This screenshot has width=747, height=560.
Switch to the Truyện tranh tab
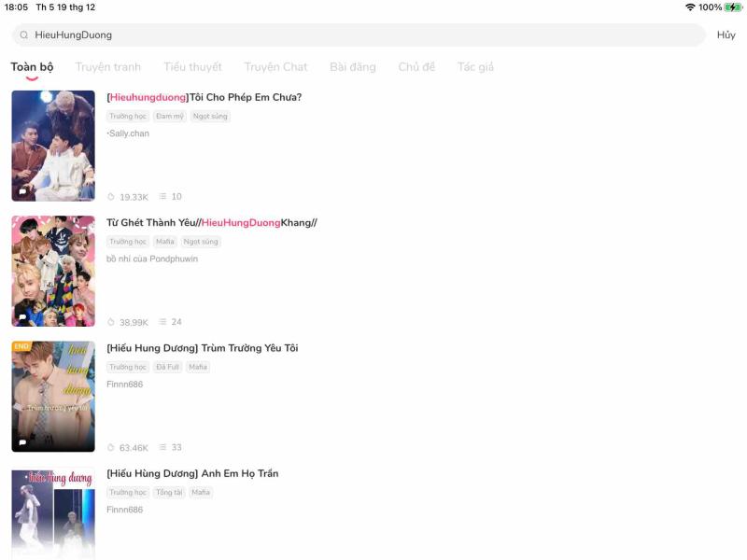[108, 67]
